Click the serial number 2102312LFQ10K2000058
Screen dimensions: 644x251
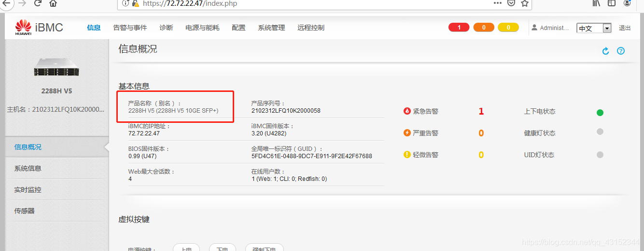coord(286,111)
